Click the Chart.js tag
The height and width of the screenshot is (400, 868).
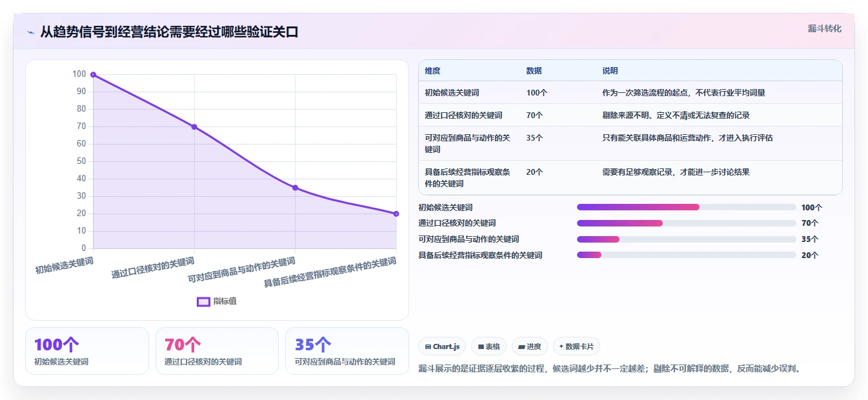[442, 346]
